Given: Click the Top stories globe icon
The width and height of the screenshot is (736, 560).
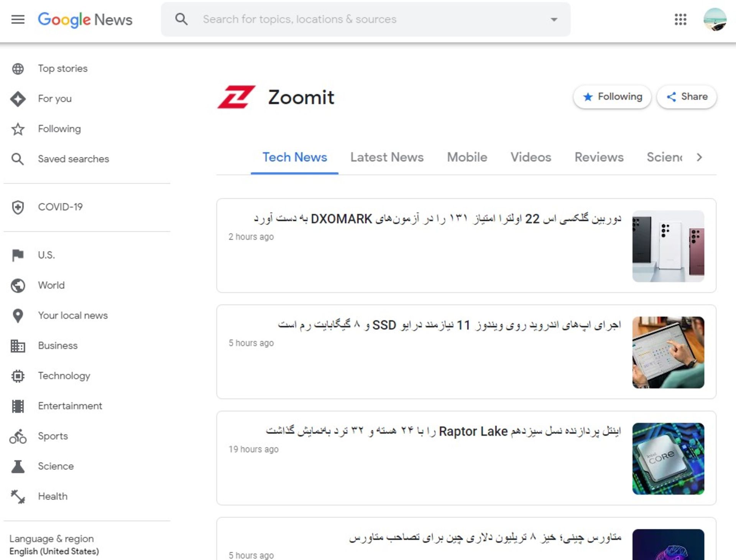Looking at the screenshot, I should click(18, 69).
